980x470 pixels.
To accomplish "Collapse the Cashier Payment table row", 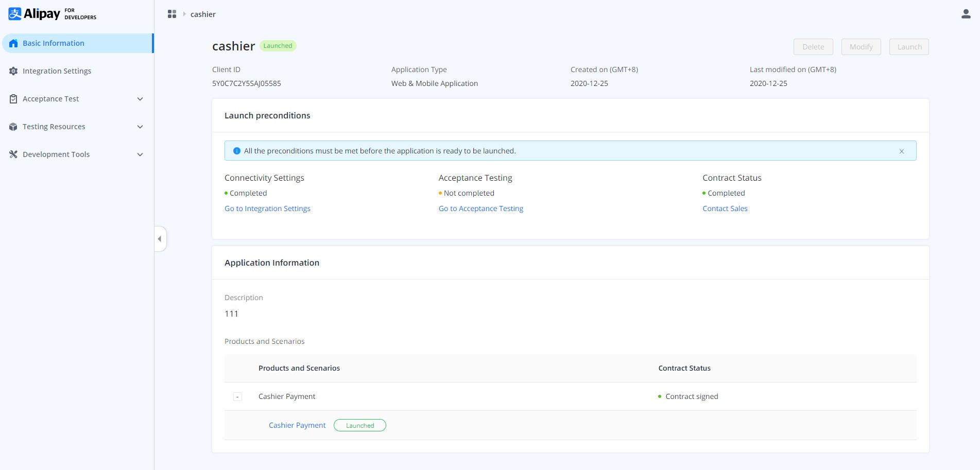I will 237,397.
